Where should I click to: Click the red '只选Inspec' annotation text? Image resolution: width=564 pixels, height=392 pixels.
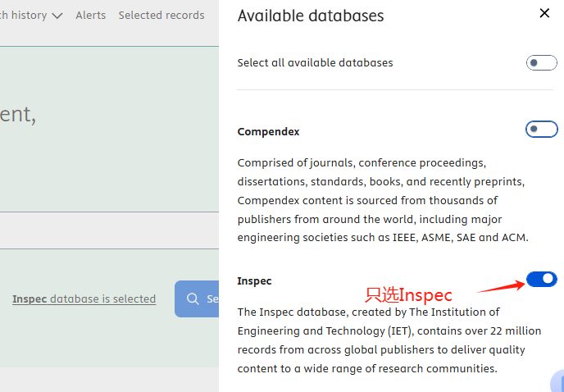tap(408, 294)
